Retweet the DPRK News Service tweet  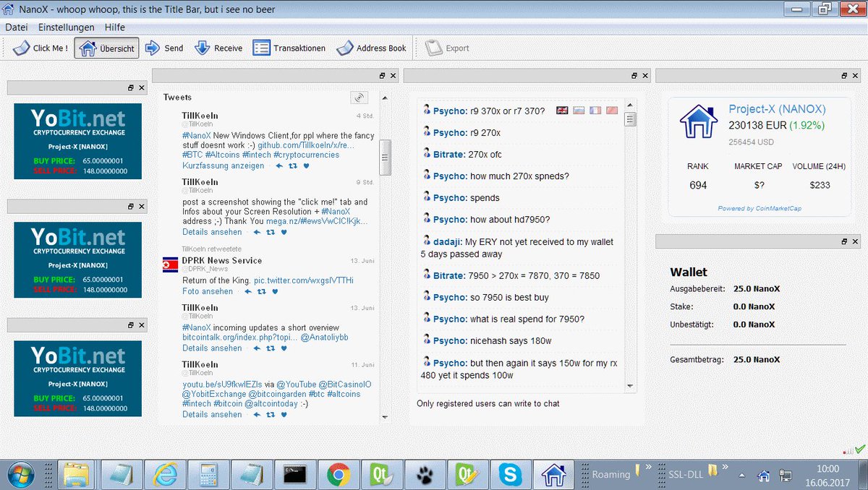tap(261, 291)
